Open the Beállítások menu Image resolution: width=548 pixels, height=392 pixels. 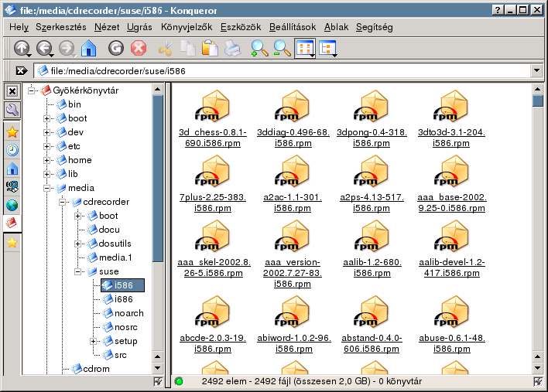(292, 27)
